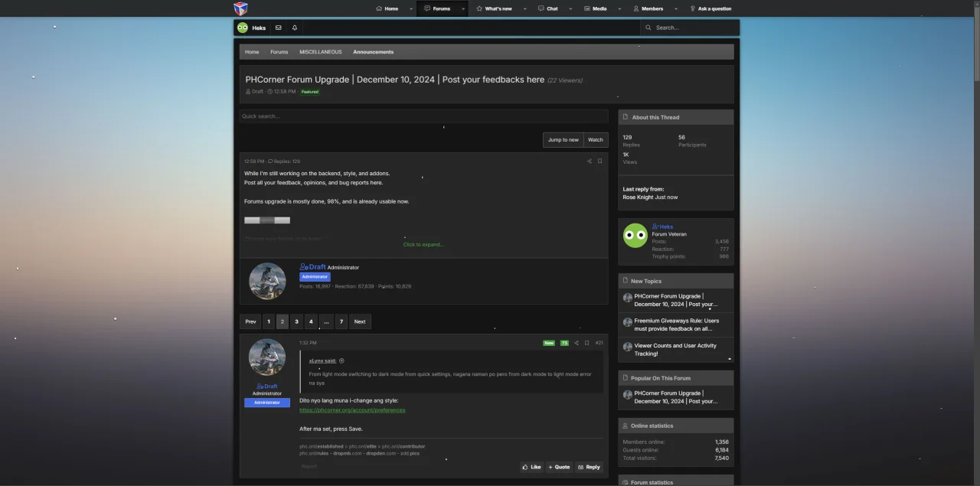
Task: Click the Home breadcrumb
Action: tap(252, 52)
